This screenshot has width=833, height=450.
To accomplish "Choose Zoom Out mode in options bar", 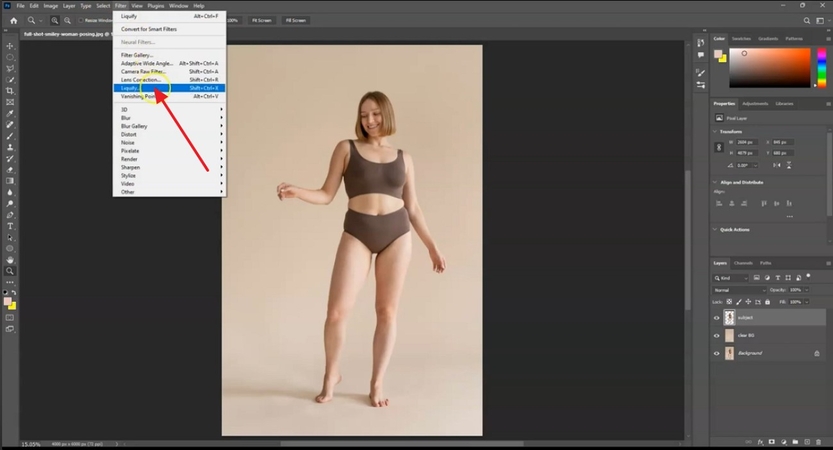I will point(67,20).
